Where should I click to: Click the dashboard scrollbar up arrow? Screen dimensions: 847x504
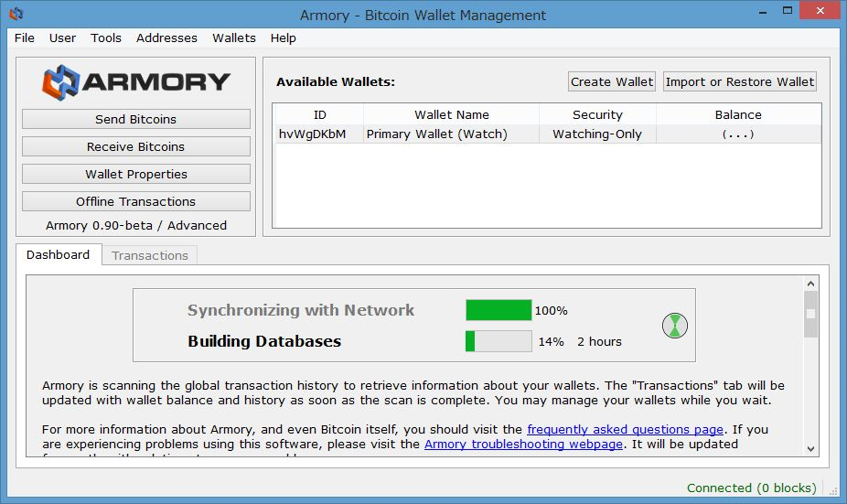[x=810, y=284]
